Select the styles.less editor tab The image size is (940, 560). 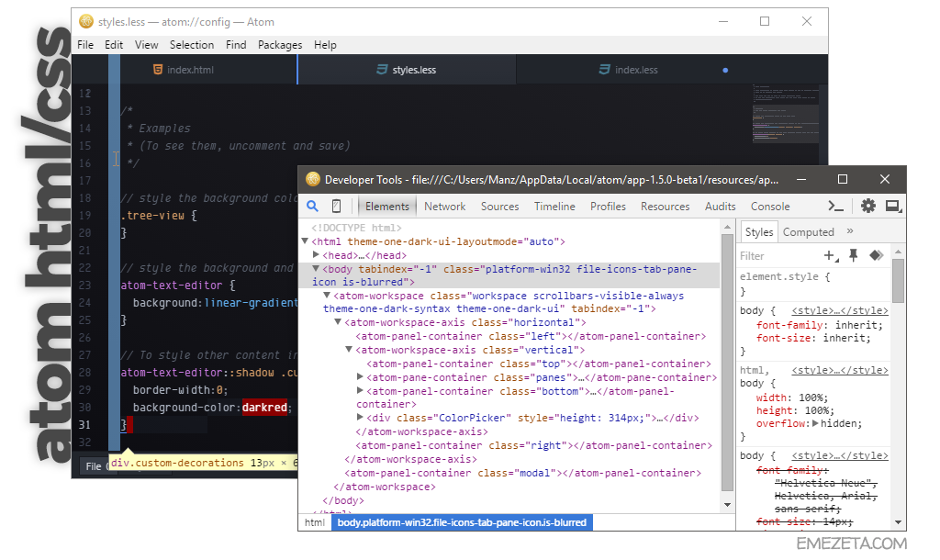pyautogui.click(x=407, y=70)
